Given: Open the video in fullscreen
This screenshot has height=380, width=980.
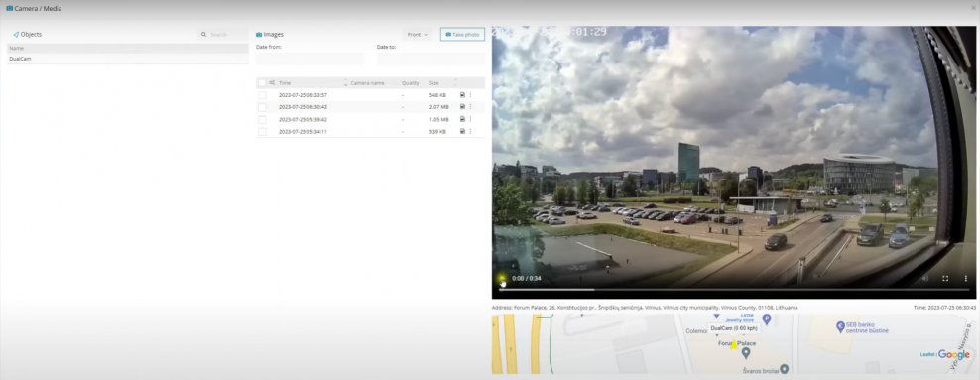Looking at the screenshot, I should click(945, 278).
